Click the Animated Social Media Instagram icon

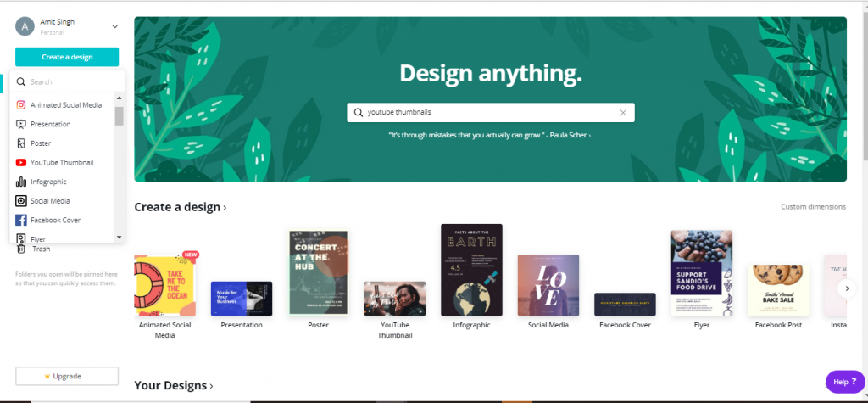click(21, 104)
